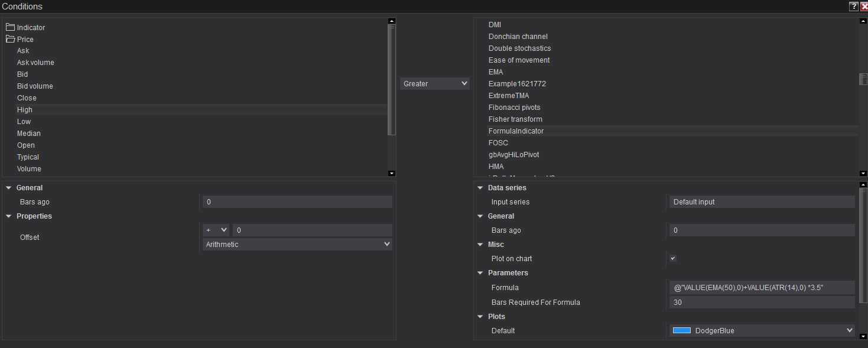Select Volume in the Price list
Screen dimensions: 868x348
29,169
